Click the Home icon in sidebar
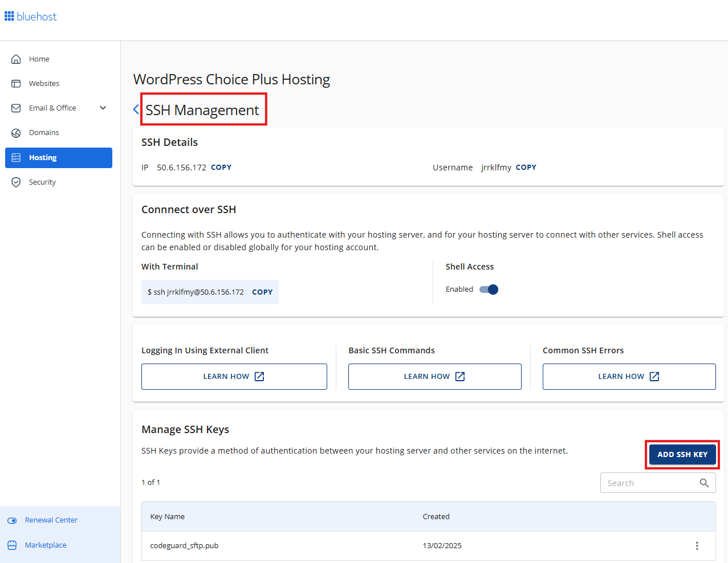The height and width of the screenshot is (563, 728). point(17,59)
